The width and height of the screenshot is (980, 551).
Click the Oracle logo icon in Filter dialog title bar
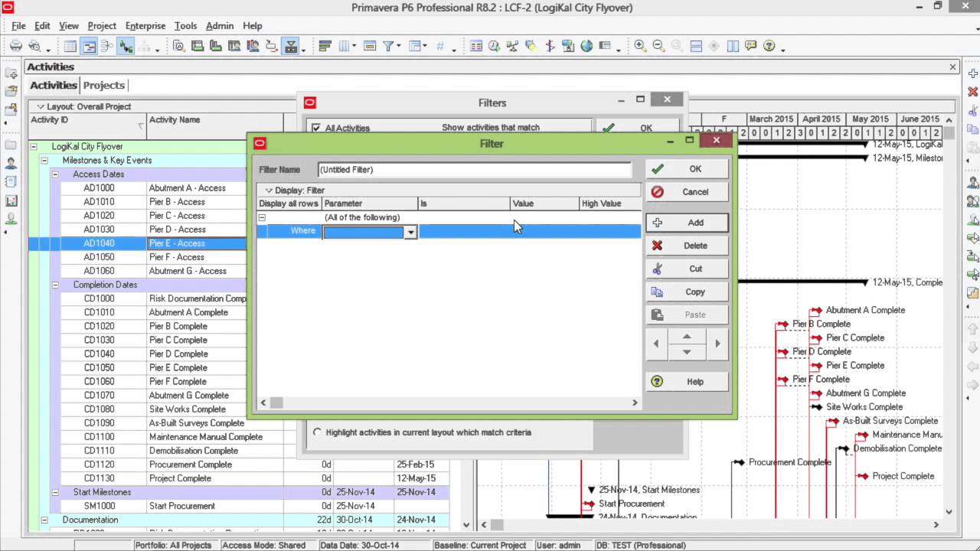coord(260,143)
